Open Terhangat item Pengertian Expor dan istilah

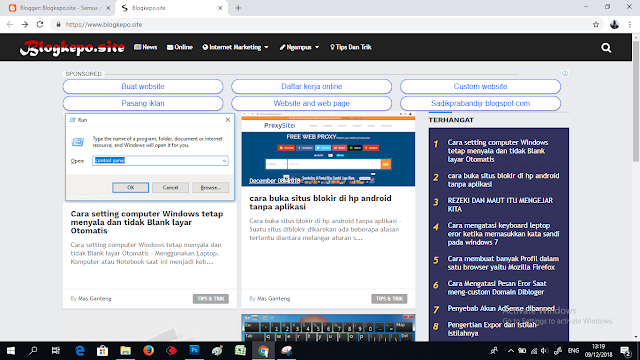coord(493,329)
